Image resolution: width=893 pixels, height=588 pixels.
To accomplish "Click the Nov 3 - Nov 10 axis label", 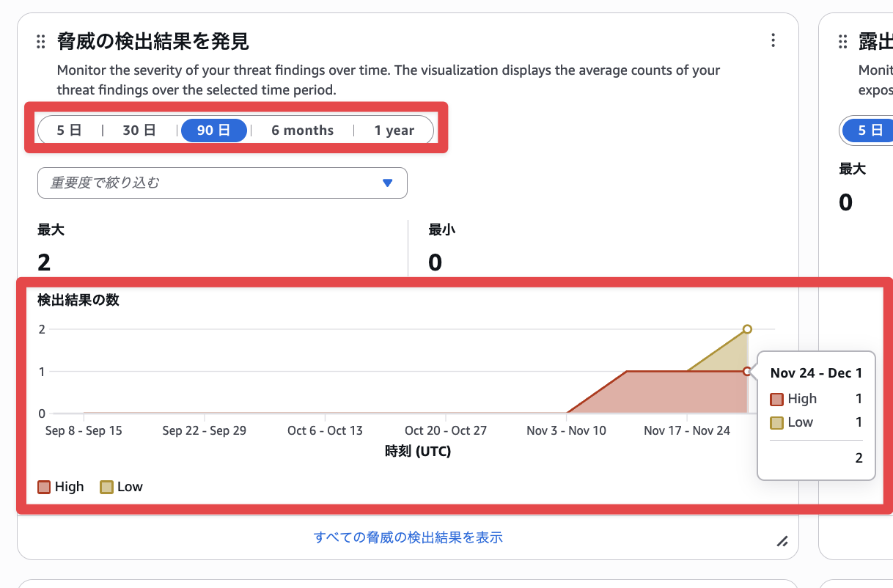I will click(566, 430).
